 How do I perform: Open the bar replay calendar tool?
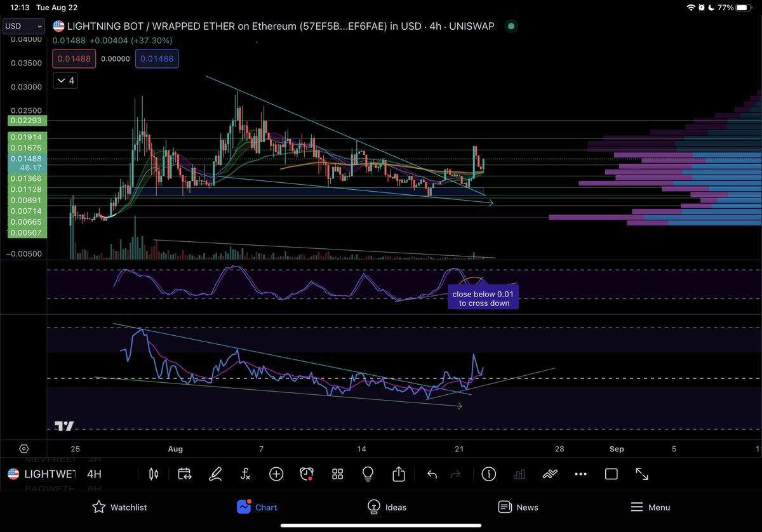coord(184,474)
